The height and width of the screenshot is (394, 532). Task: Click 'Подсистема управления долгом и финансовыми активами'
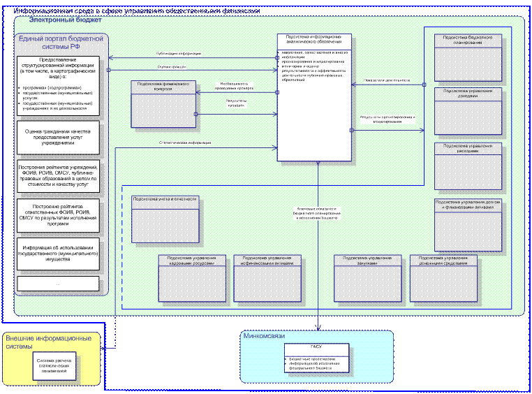pyautogui.click(x=468, y=224)
